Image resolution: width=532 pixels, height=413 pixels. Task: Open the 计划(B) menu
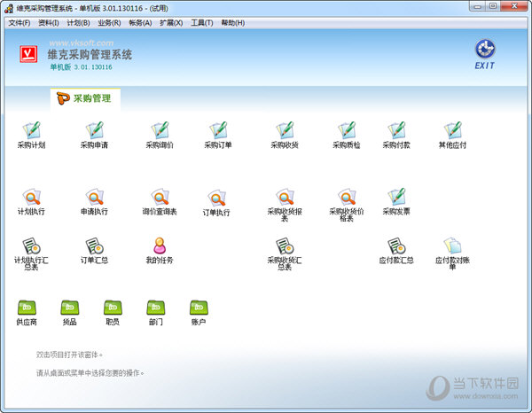(x=78, y=23)
